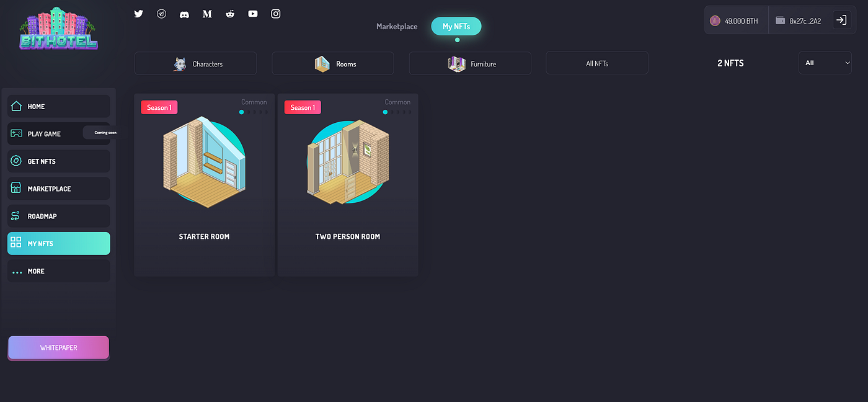This screenshot has width=868, height=402.
Task: Go to Get NFTs in sidebar
Action: pyautogui.click(x=59, y=161)
